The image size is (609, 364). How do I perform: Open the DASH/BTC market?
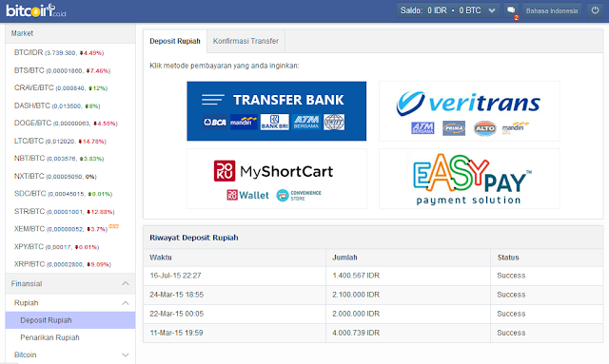coord(57,105)
